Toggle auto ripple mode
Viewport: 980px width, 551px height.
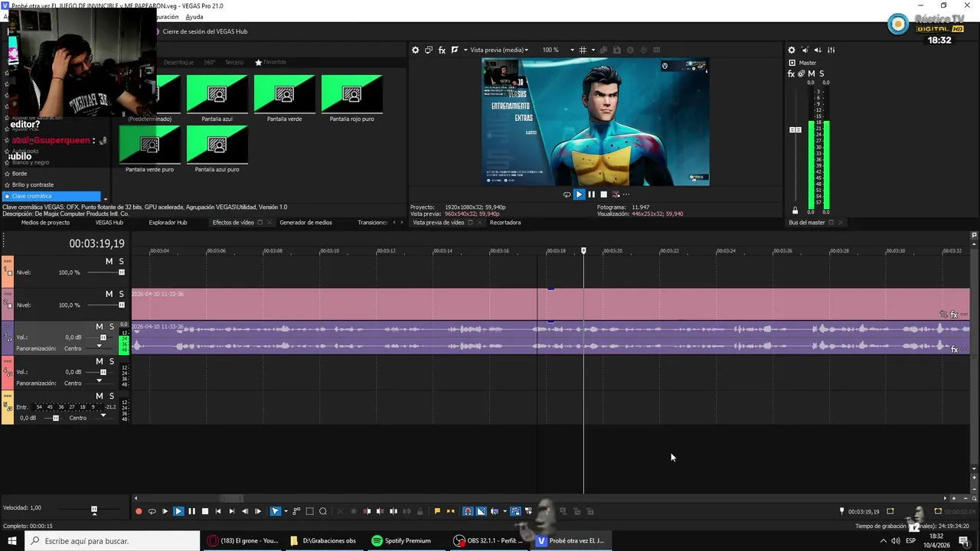point(494,511)
